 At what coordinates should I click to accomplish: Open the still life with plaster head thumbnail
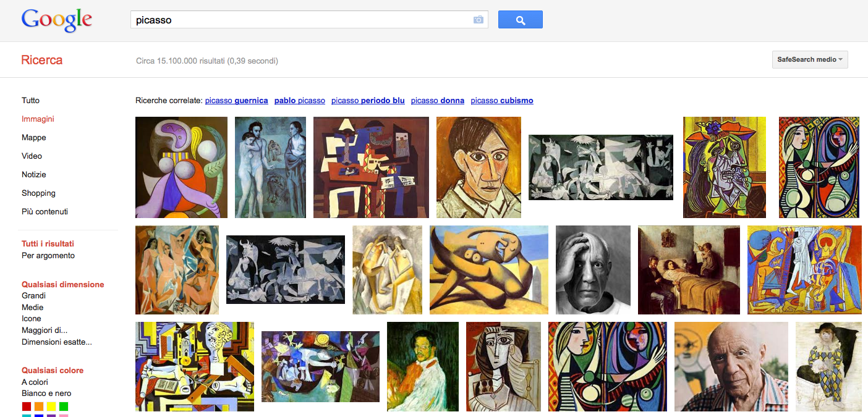coord(195,366)
